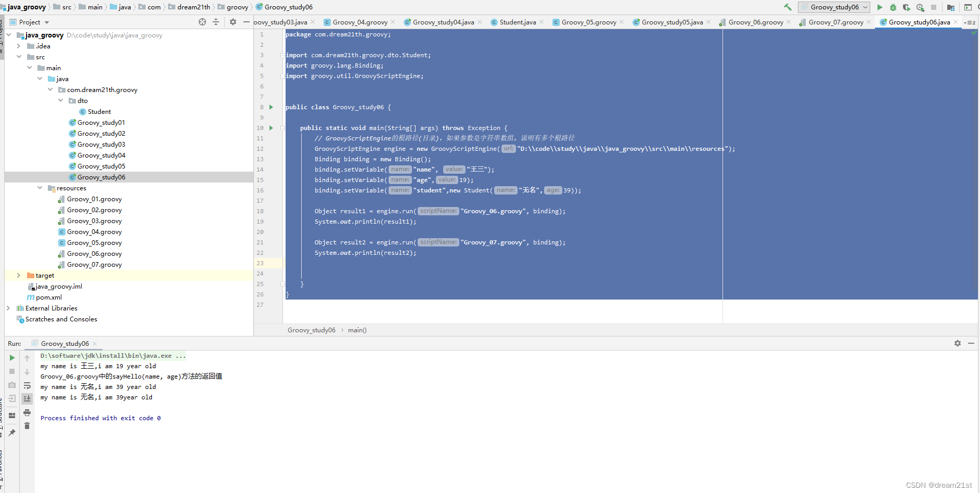Enable soft-wrap in the Run console

click(x=27, y=386)
